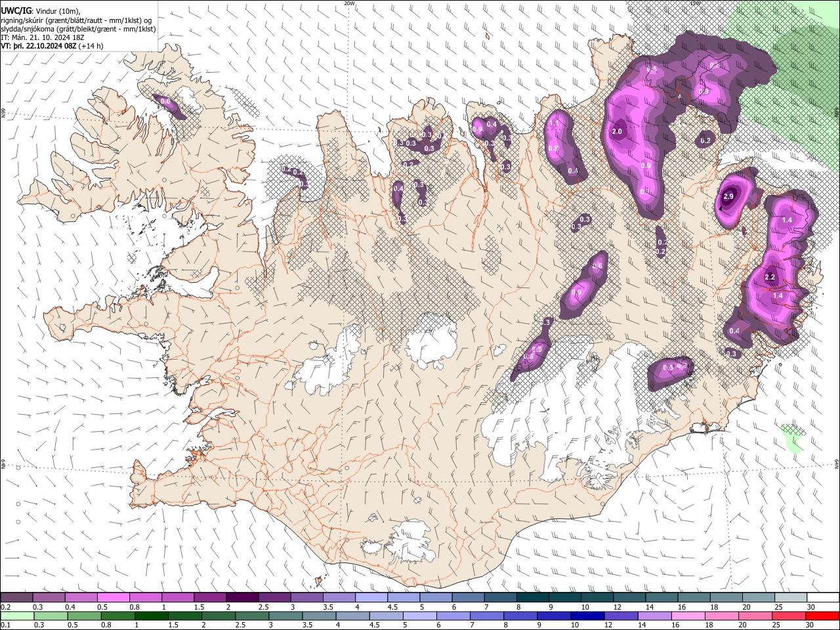Image resolution: width=840 pixels, height=630 pixels.
Task: Click the valid time 'VT: þri. 22.10.2024 08Z'
Action: (x=39, y=46)
